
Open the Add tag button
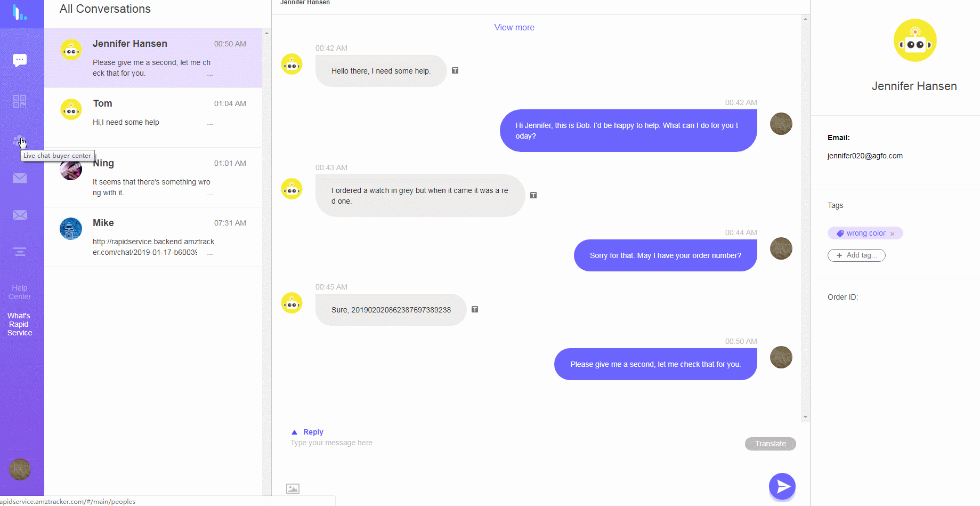[x=856, y=255]
